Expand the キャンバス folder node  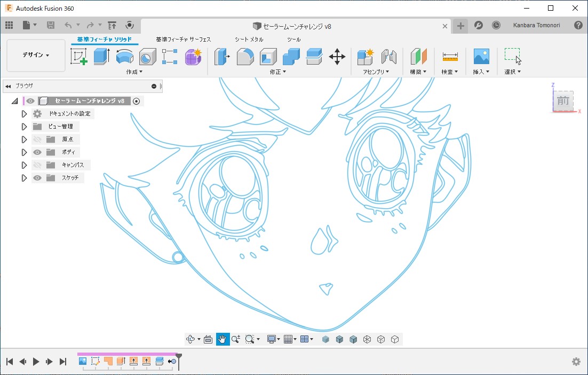[x=24, y=165]
